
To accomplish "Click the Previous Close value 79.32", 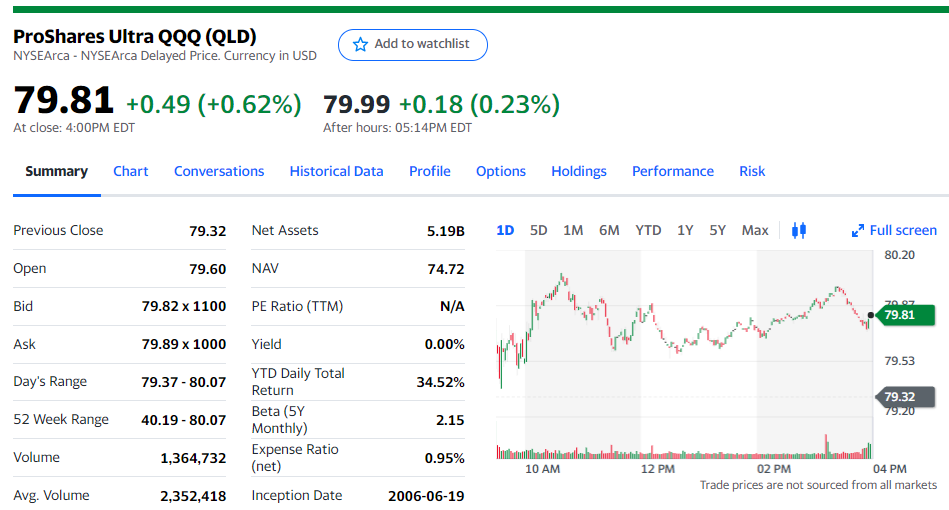I will pyautogui.click(x=208, y=231).
